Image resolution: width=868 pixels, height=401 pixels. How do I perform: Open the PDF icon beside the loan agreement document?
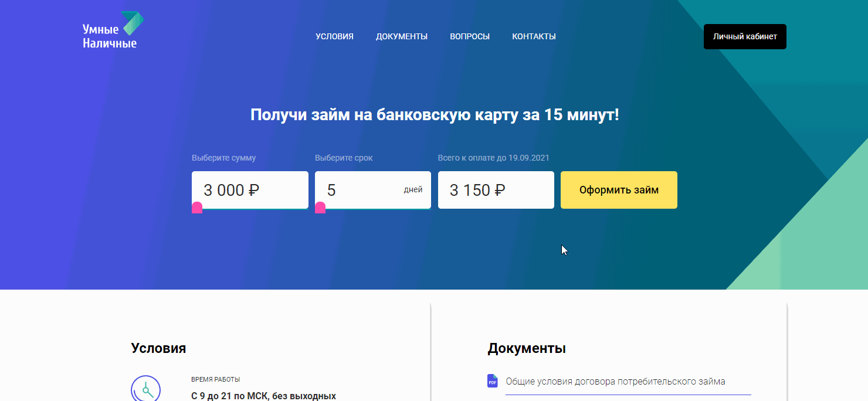coord(492,380)
